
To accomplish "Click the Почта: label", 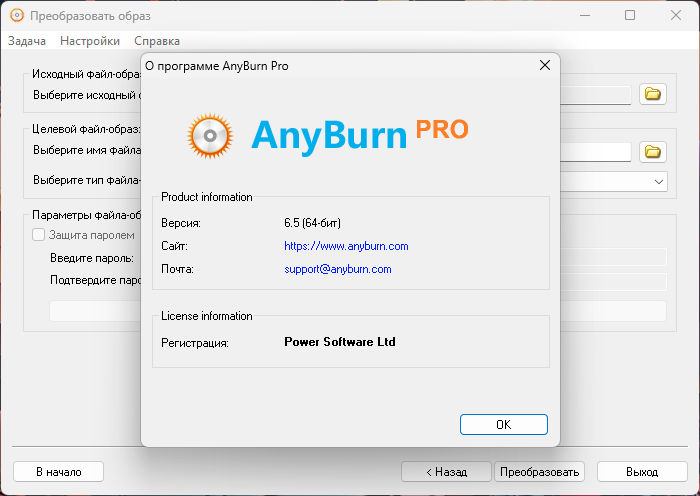I will [177, 269].
